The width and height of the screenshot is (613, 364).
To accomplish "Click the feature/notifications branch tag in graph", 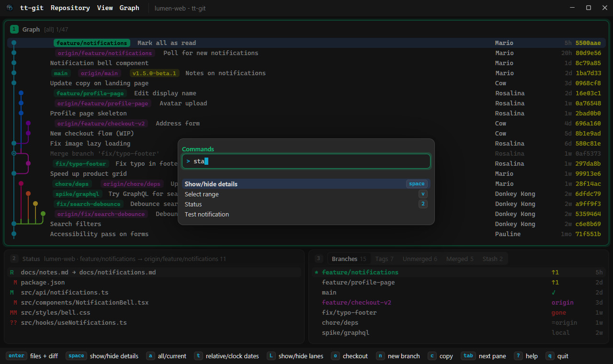I will coord(91,43).
